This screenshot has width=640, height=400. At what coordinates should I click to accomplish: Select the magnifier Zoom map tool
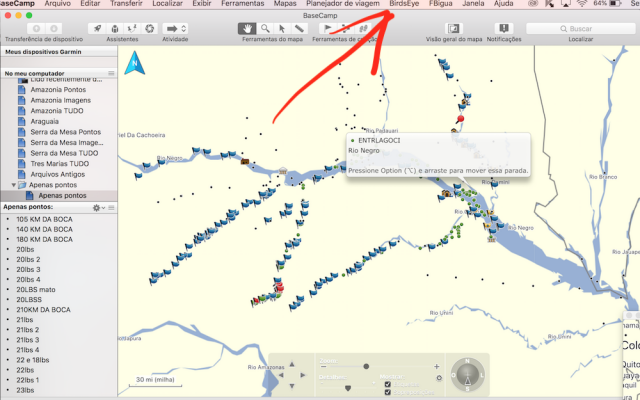pyautogui.click(x=265, y=29)
